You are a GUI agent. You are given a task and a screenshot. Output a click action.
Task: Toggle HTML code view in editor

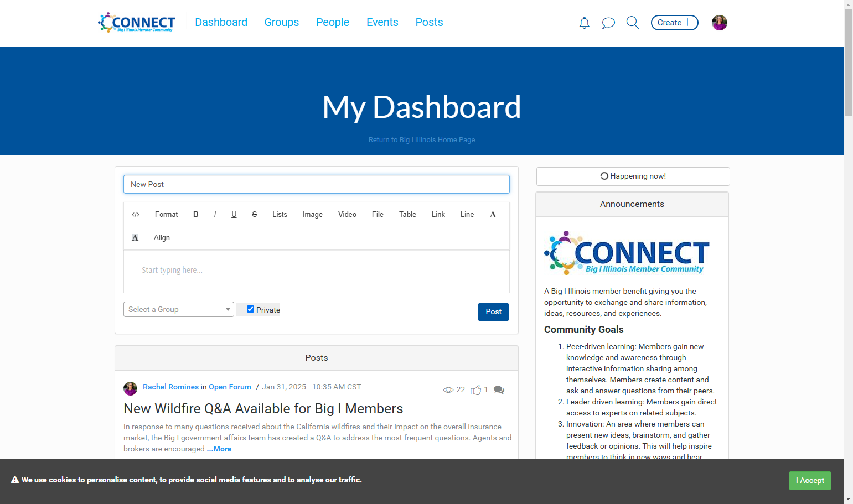pyautogui.click(x=136, y=215)
